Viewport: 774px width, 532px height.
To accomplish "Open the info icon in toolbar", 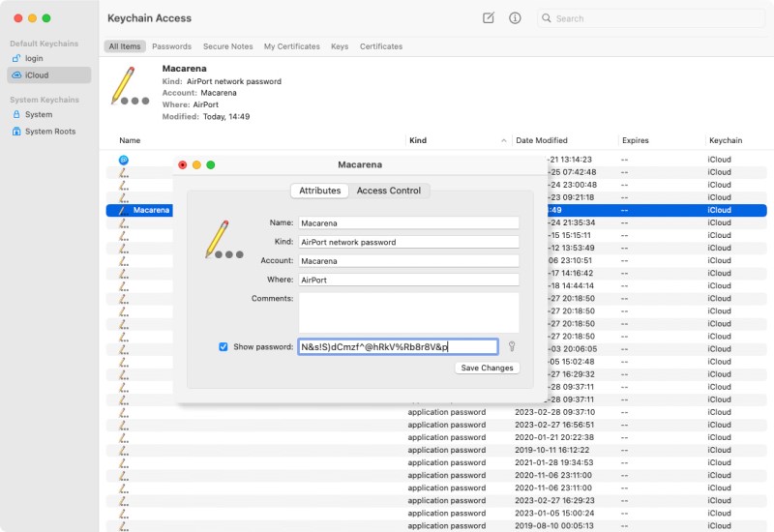I will [515, 18].
